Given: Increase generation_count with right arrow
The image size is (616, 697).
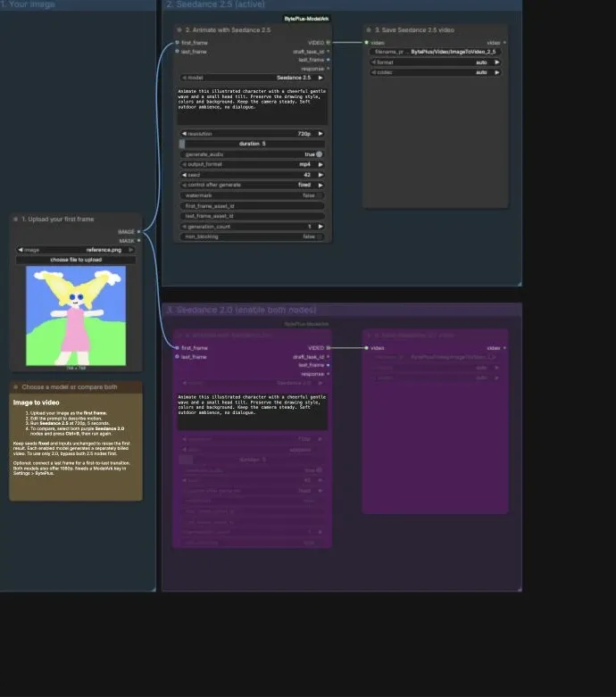Looking at the screenshot, I should 320,227.
